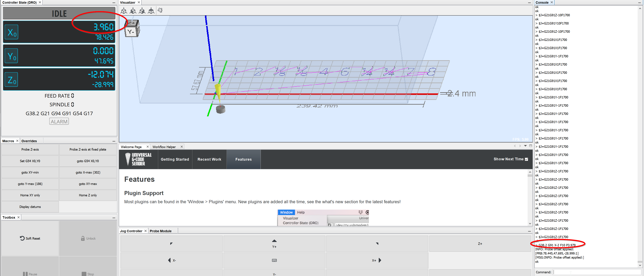Viewport: 644px width, 276px height.
Task: Run the Probe Z-axis at fixed plate macro
Action: (x=88, y=149)
